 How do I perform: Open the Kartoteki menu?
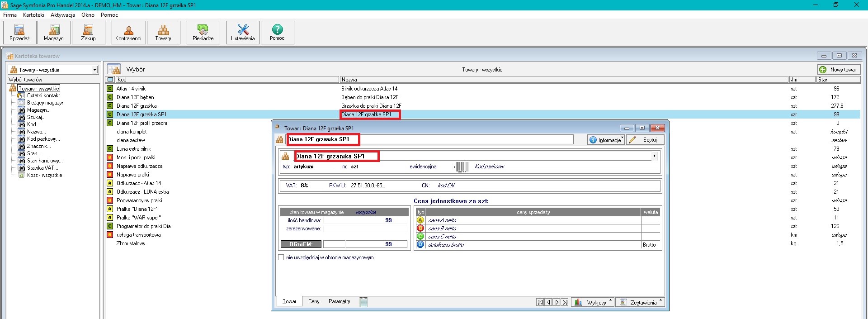33,15
